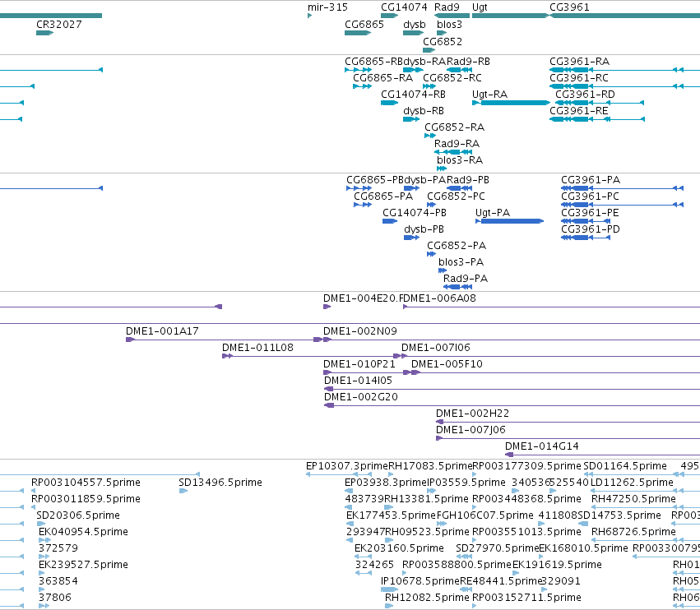Image resolution: width=700 pixels, height=610 pixels.
Task: Click the dysb-RB transcript label
Action: pos(424,111)
